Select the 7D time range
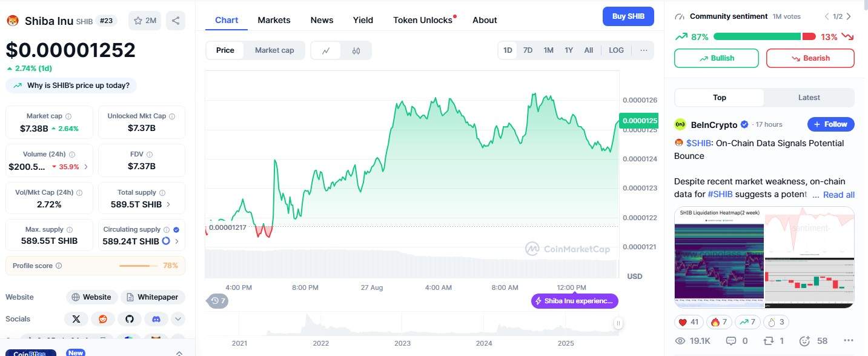The height and width of the screenshot is (356, 868). 528,50
